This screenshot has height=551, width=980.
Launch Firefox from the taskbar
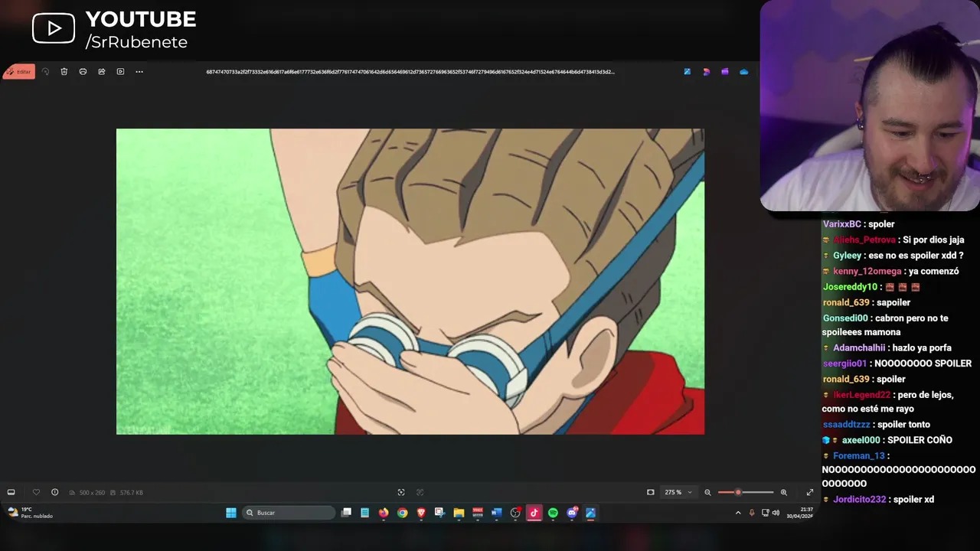[384, 513]
